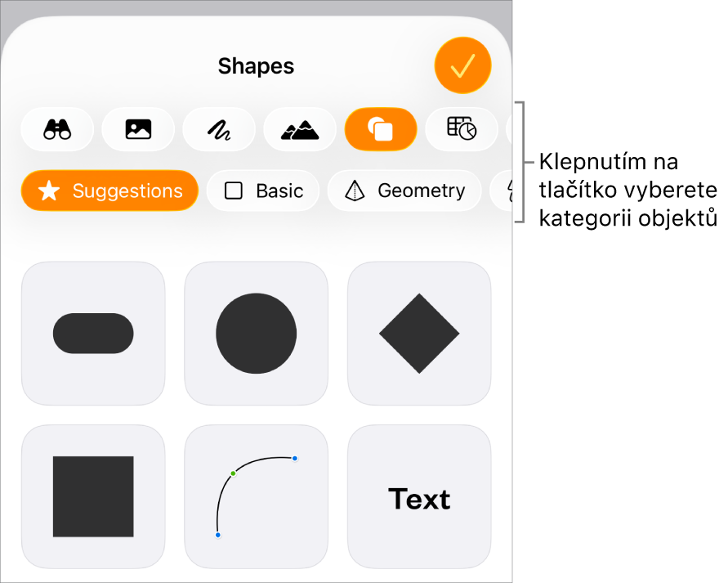This screenshot has height=583, width=728.
Task: Select the overlapping shapes category icon
Action: [381, 129]
